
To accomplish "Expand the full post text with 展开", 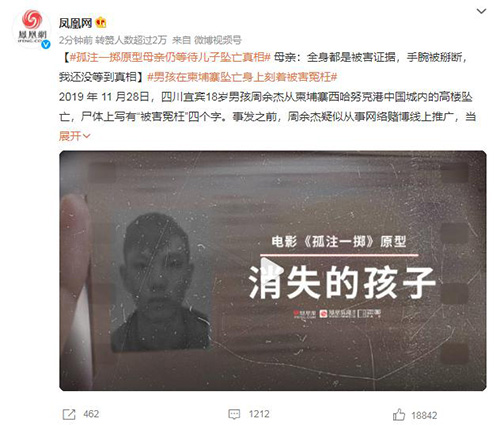I will (x=70, y=136).
